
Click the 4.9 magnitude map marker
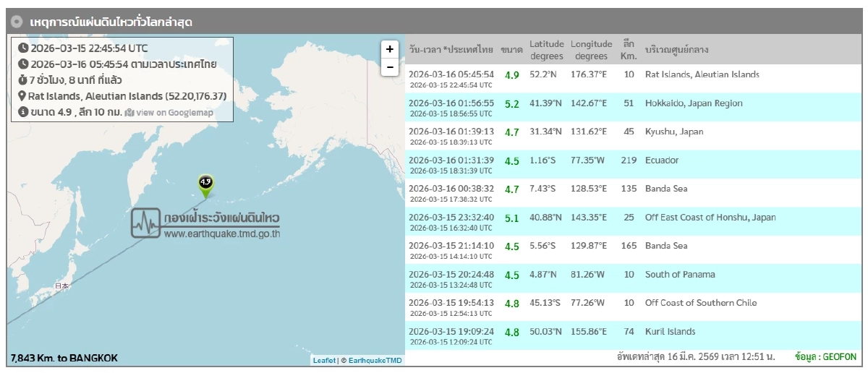coord(205,184)
